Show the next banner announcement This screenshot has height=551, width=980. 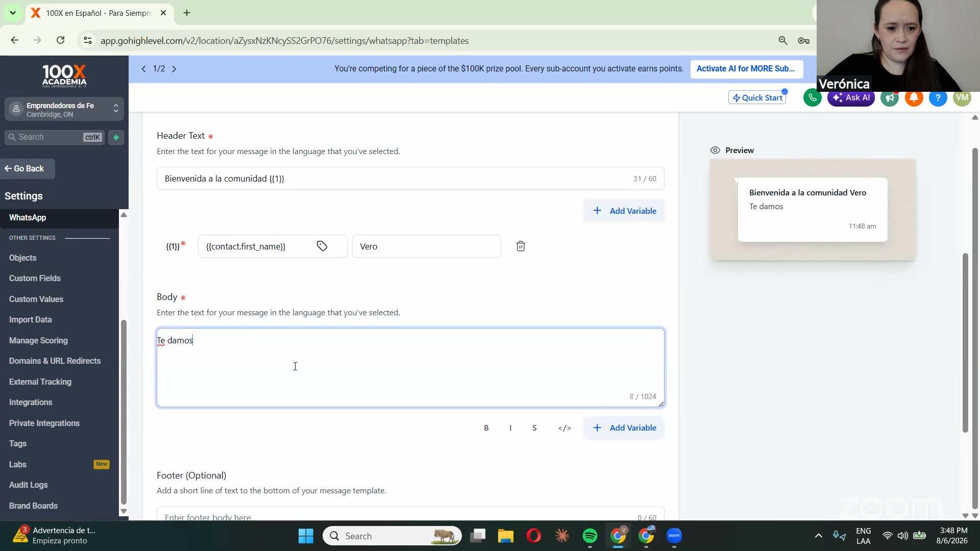point(174,69)
